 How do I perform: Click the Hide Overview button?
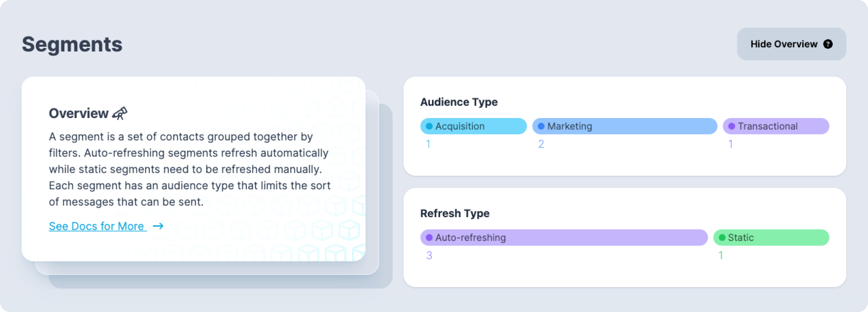[784, 44]
